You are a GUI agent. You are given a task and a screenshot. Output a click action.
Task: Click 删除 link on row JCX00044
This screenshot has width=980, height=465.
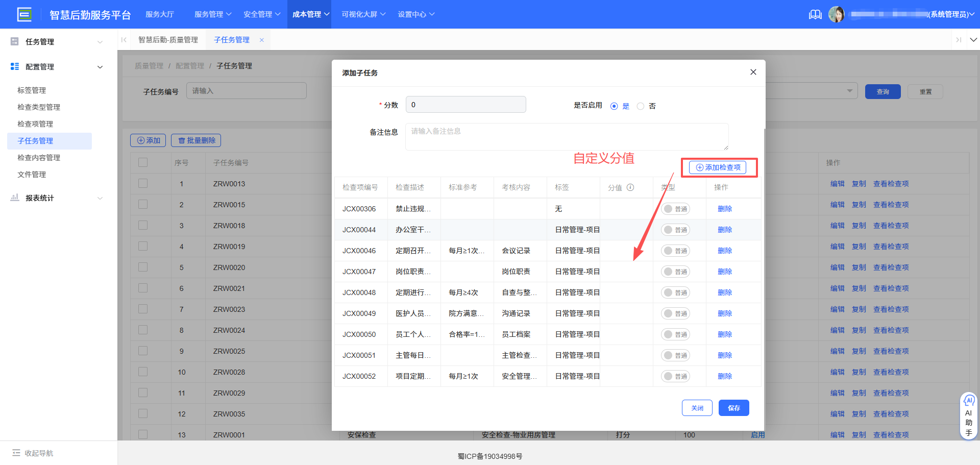(725, 229)
